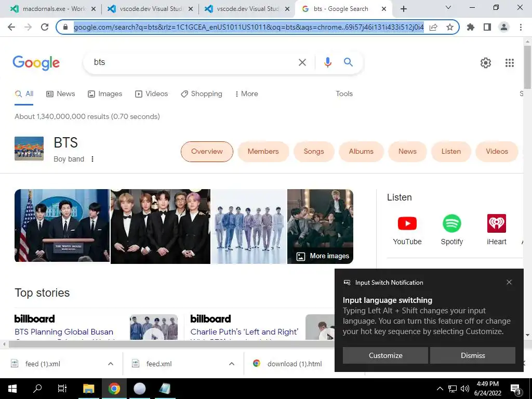
Task: Select the Overview chip
Action: [207, 151]
